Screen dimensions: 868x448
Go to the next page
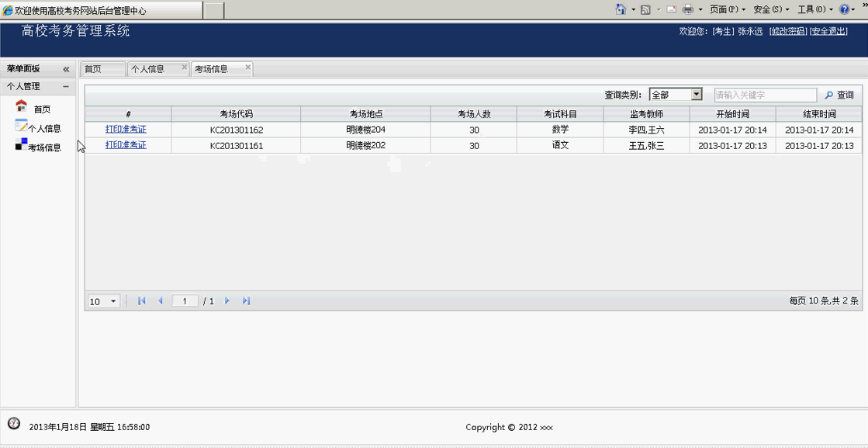[x=227, y=300]
